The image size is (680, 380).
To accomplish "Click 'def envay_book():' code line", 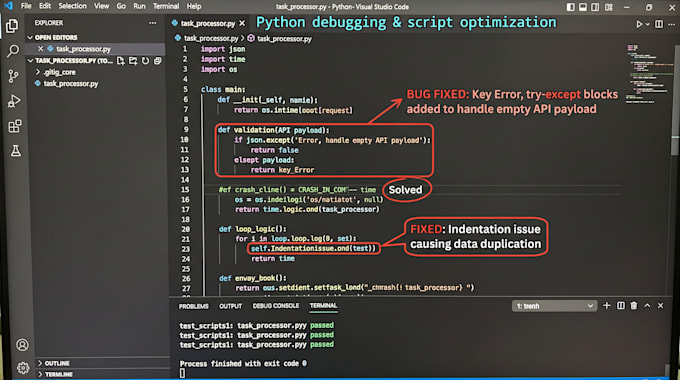I will click(252, 278).
